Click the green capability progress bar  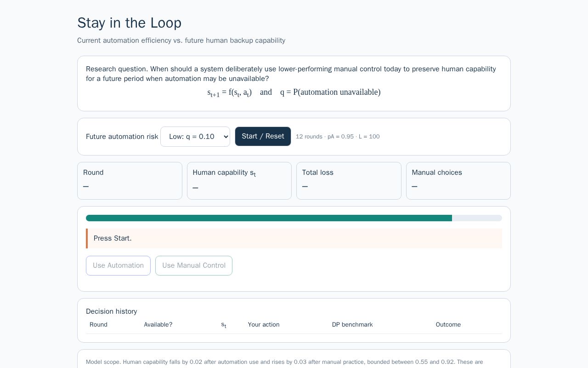point(294,218)
